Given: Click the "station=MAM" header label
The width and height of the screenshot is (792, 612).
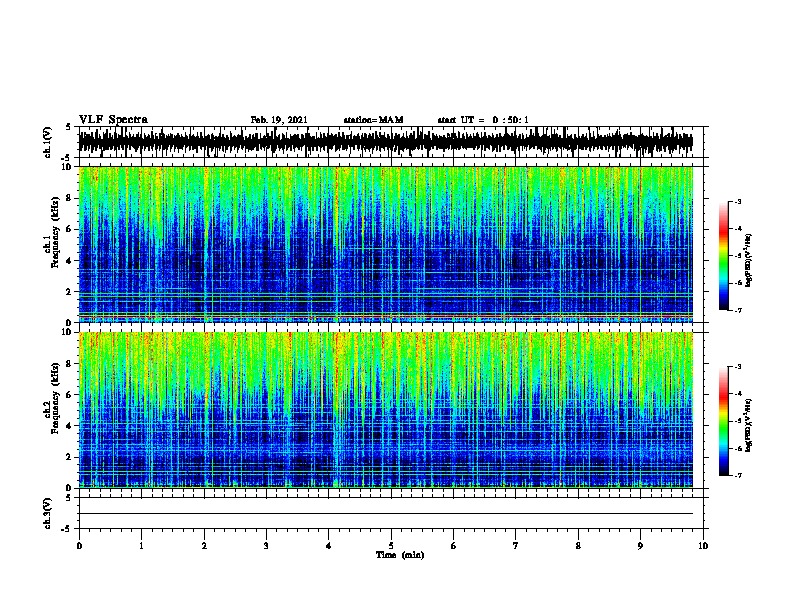Looking at the screenshot, I should click(x=373, y=120).
